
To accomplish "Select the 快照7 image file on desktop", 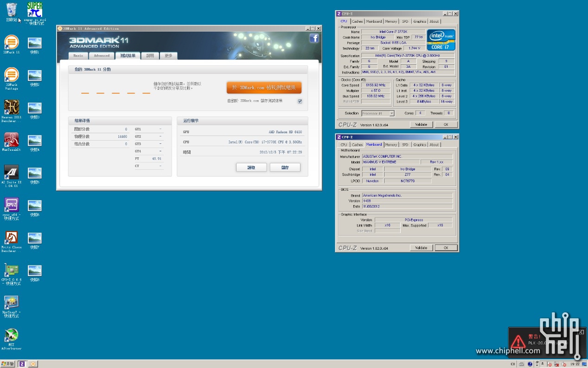I will click(x=35, y=240).
